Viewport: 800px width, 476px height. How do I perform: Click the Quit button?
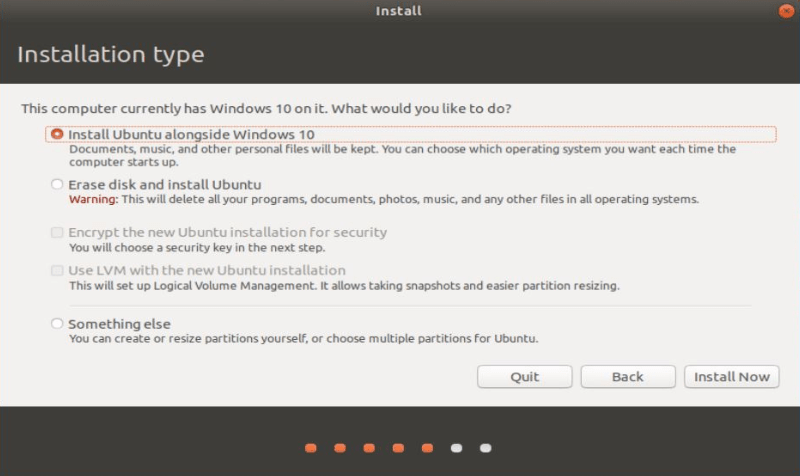(x=524, y=377)
